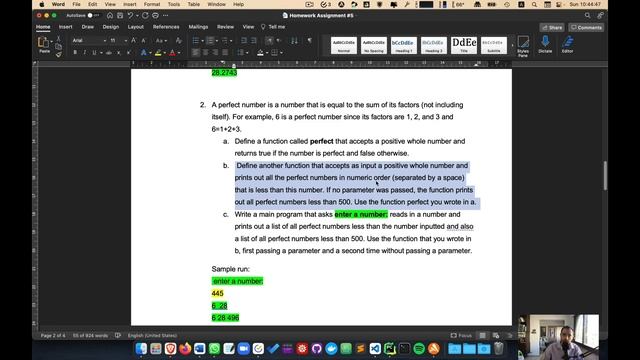Toggle the AutoSave switch
The height and width of the screenshot is (360, 640).
pos(92,16)
